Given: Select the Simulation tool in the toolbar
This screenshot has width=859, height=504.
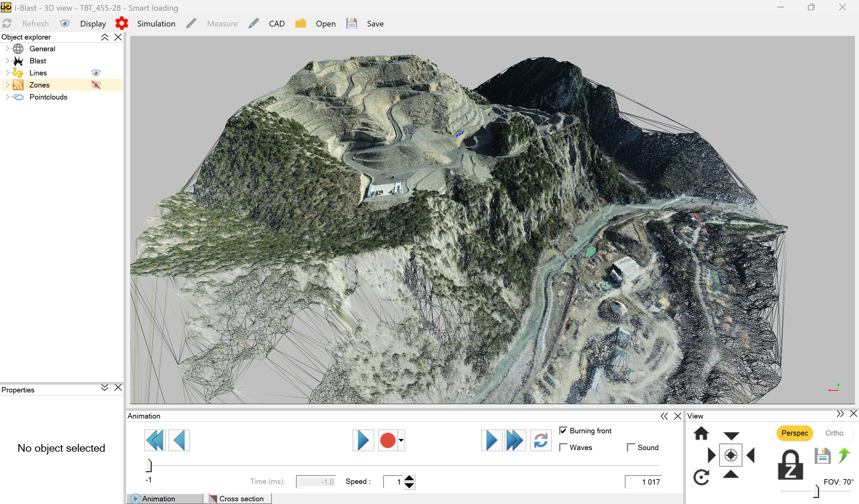Looking at the screenshot, I should click(x=156, y=23).
